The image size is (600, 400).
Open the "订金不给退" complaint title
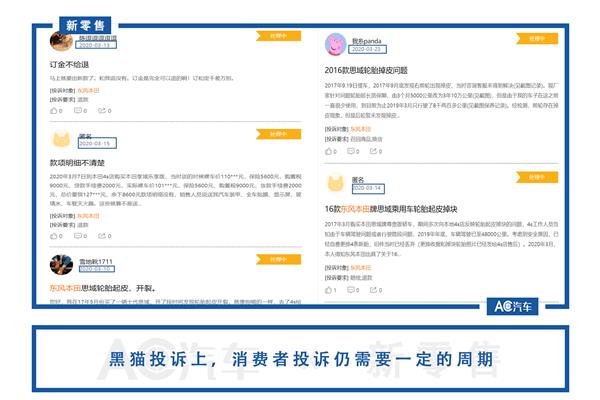pos(69,64)
